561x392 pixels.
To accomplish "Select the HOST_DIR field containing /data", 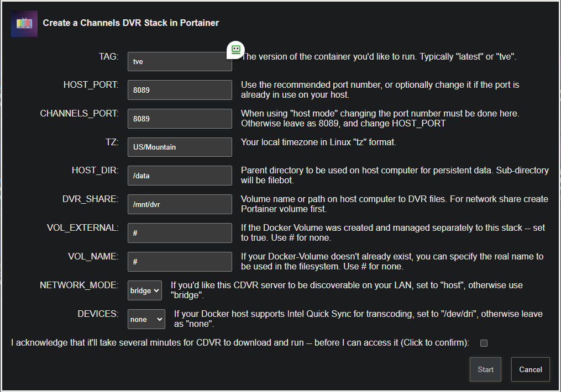I will coord(179,176).
